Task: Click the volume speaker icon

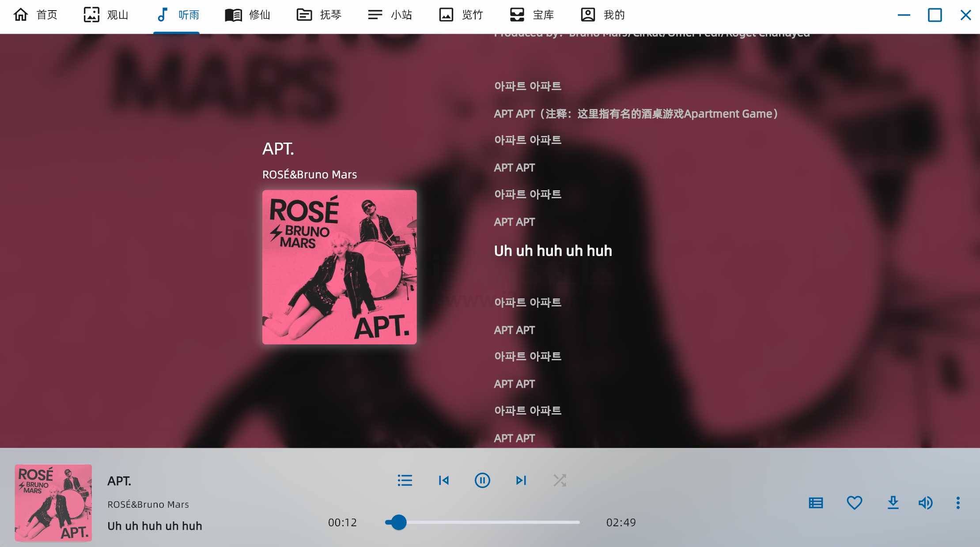Action: (x=925, y=503)
